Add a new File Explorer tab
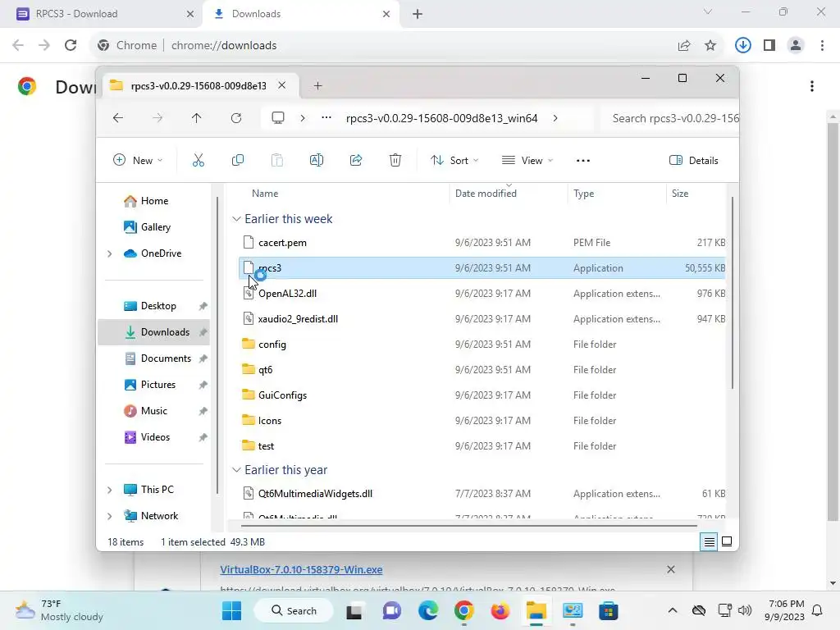The height and width of the screenshot is (630, 840). (317, 85)
